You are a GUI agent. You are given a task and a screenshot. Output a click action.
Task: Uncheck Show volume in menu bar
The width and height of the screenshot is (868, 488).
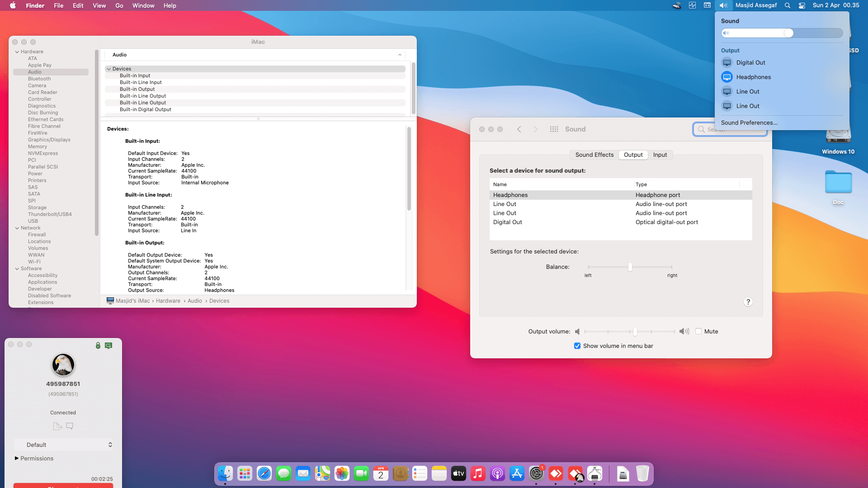pyautogui.click(x=577, y=346)
